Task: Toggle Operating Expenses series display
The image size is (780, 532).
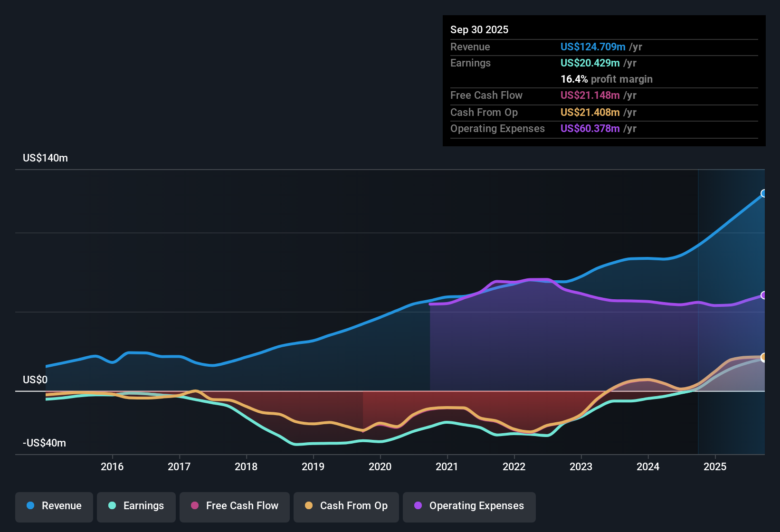Action: 469,506
